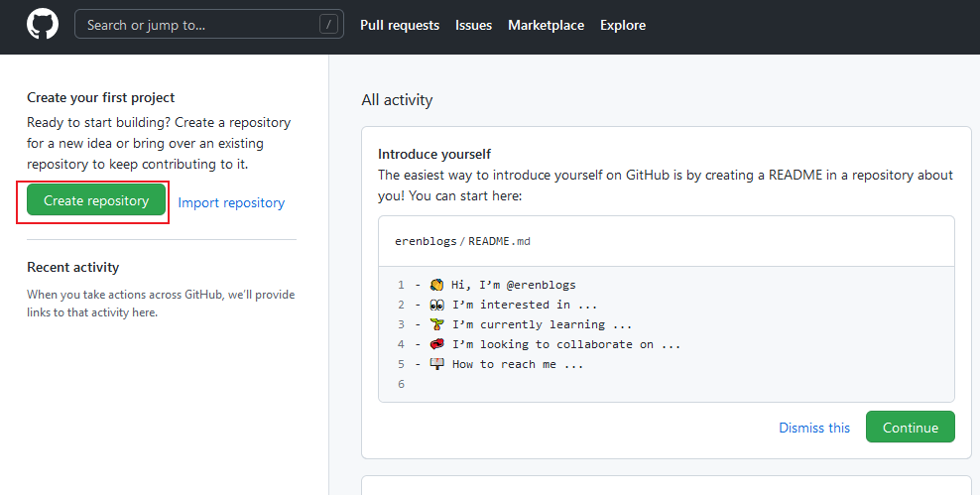Click the emoji on the collaborate line

[435, 344]
